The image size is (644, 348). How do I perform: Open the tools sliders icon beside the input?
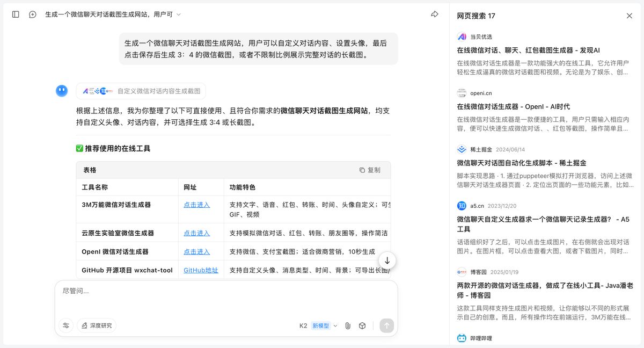tap(65, 325)
